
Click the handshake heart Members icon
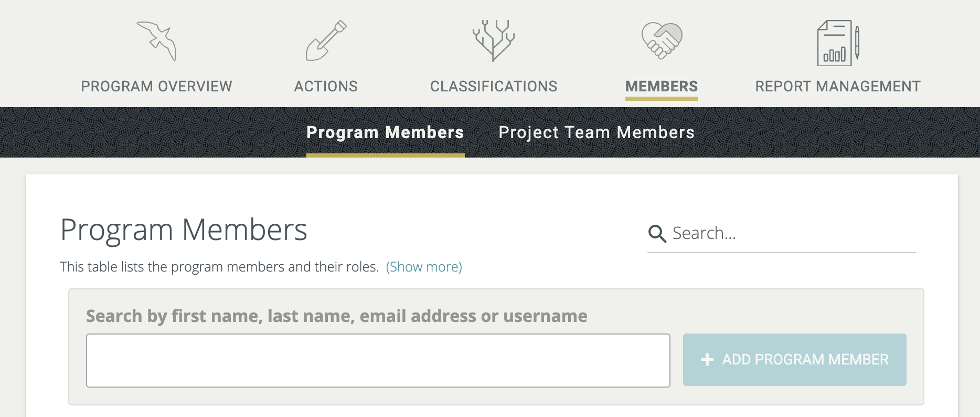(662, 41)
